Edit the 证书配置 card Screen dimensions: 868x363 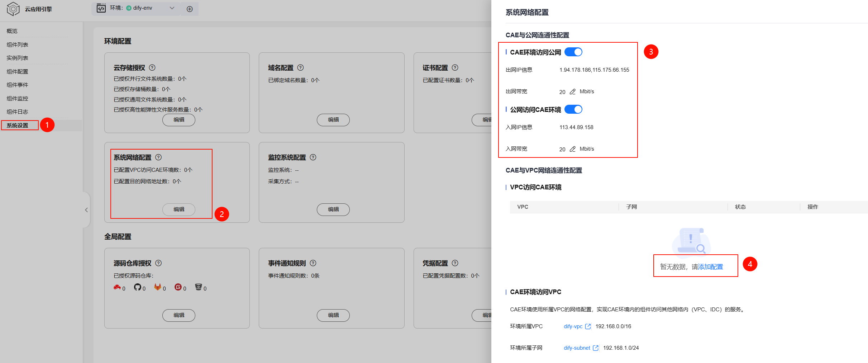pos(482,120)
